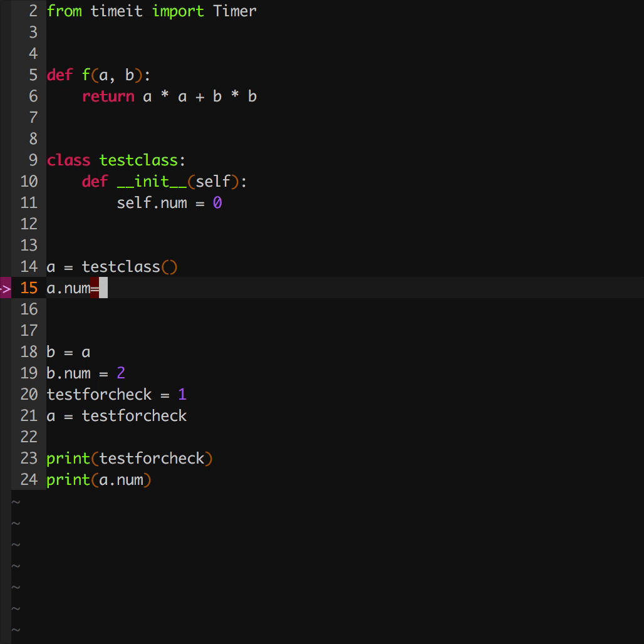Click 'self' inside the __init__ parentheses
Image resolution: width=644 pixels, height=644 pixels.
213,182
